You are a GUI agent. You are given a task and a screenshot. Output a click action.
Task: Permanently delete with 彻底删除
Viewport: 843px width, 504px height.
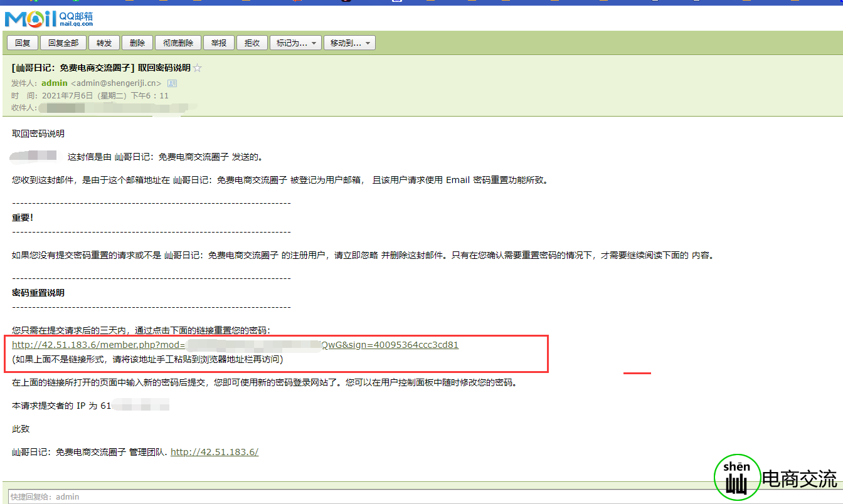[x=178, y=43]
